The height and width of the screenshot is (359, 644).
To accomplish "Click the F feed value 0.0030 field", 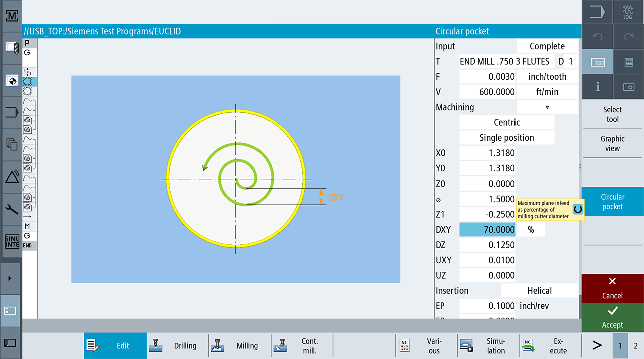I will [488, 77].
